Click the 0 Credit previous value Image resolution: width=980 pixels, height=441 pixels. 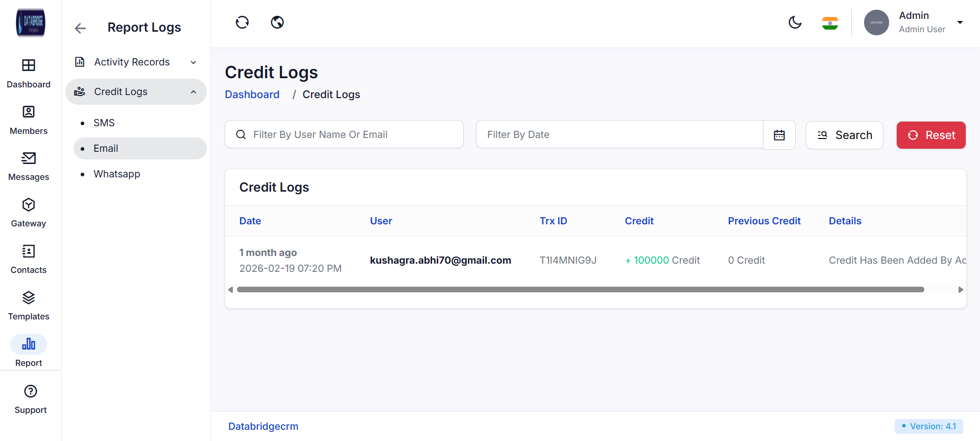[747, 260]
